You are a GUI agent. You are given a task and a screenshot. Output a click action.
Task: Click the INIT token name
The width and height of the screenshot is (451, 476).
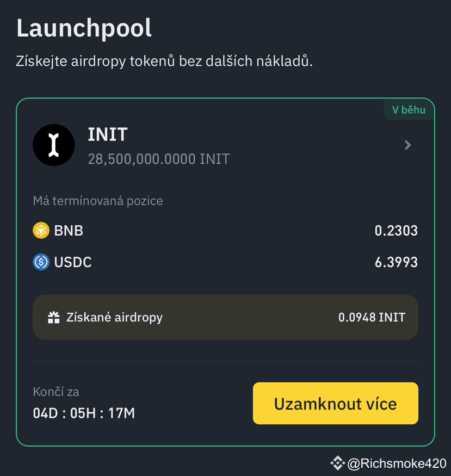click(x=107, y=134)
